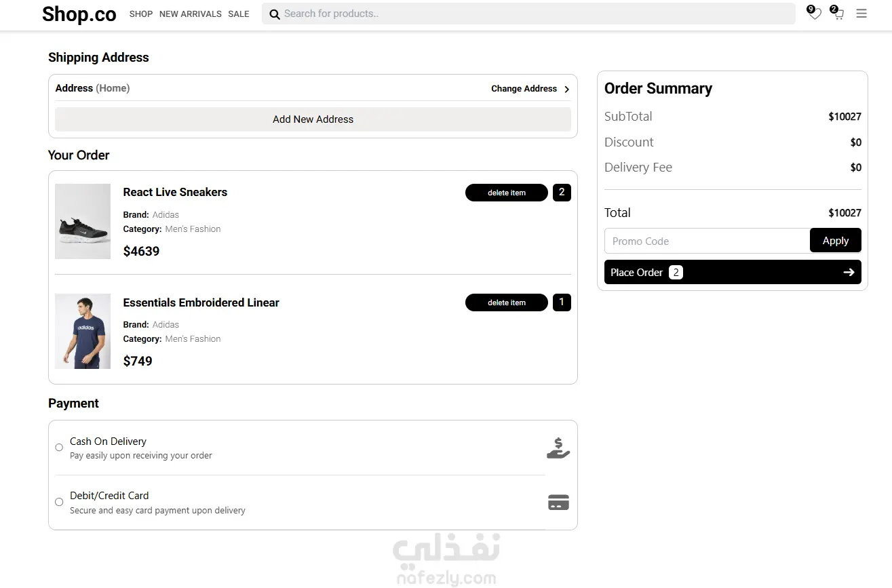
Task: Focus the Promo Code input field
Action: tap(707, 241)
